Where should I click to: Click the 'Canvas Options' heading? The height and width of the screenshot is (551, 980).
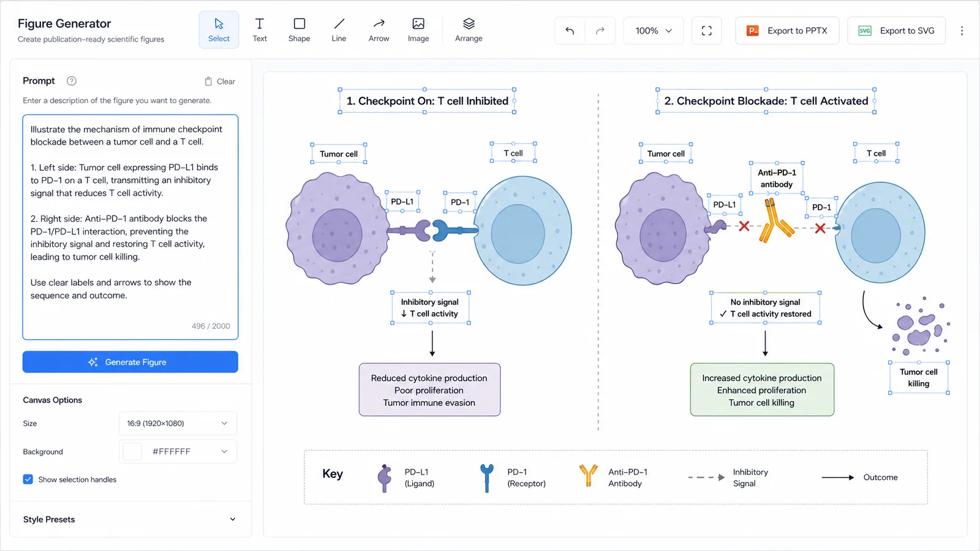click(x=53, y=400)
